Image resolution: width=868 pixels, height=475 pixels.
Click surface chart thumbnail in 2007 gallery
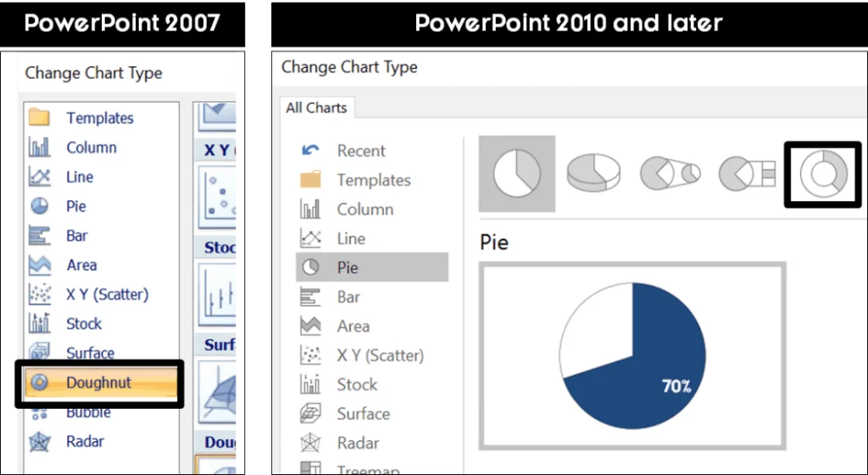pos(217,394)
